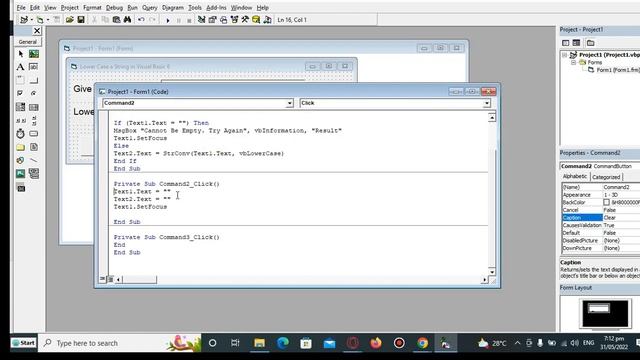
Task: Collapse the Project1 tree node
Action: pyautogui.click(x=565, y=55)
